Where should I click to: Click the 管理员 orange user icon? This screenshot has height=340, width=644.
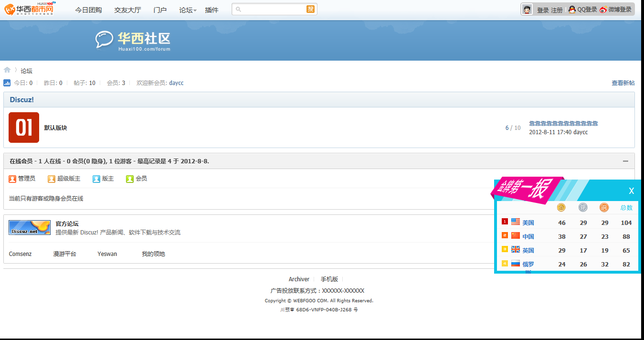point(12,179)
